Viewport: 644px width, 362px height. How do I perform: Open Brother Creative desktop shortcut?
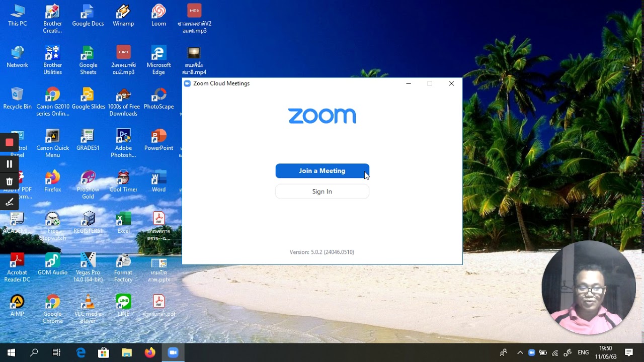[x=52, y=19]
